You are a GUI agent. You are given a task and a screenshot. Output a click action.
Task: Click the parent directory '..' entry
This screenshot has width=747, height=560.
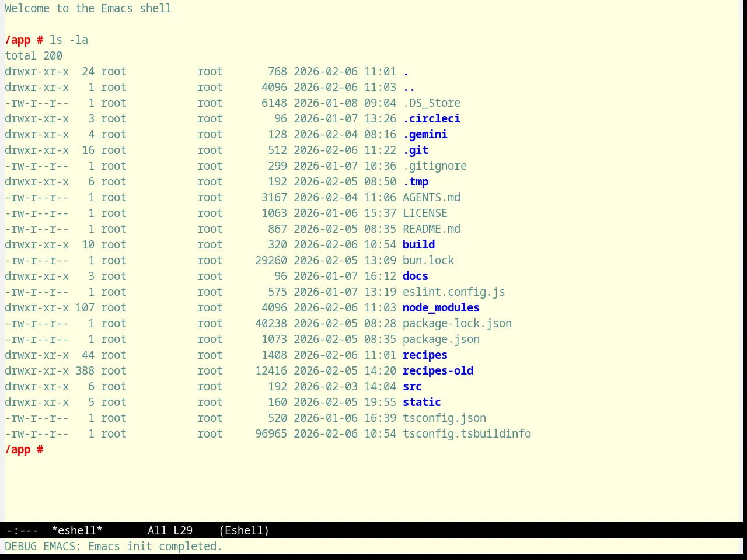coord(409,87)
